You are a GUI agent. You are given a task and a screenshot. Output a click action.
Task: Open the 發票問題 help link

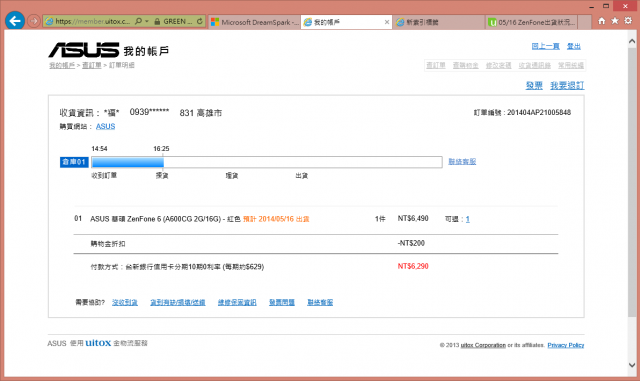(x=282, y=303)
